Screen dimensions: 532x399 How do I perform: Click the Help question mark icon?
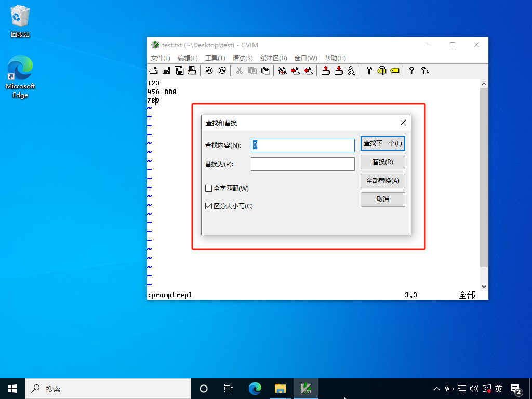pos(411,71)
